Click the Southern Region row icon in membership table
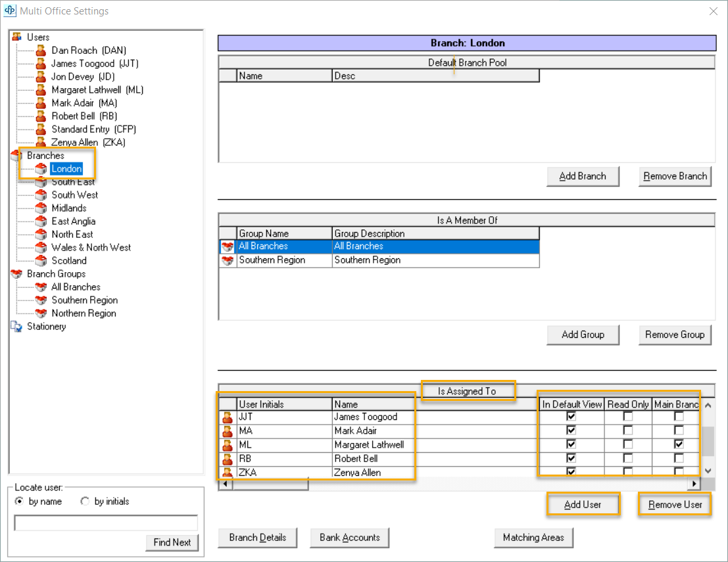Viewport: 728px width, 562px height. click(228, 260)
